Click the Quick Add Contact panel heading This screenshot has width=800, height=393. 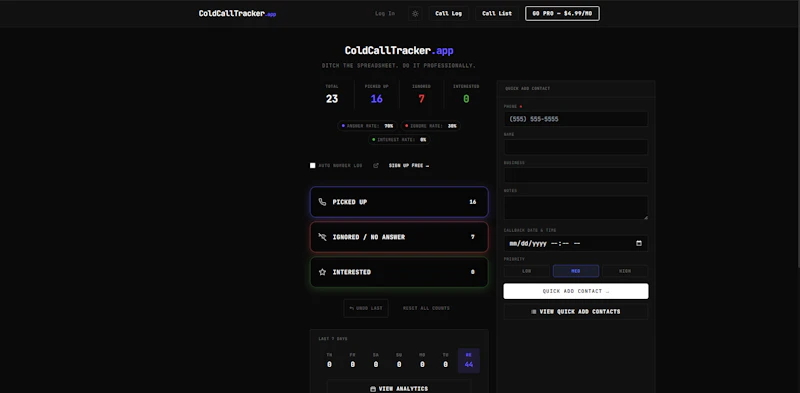click(x=528, y=88)
